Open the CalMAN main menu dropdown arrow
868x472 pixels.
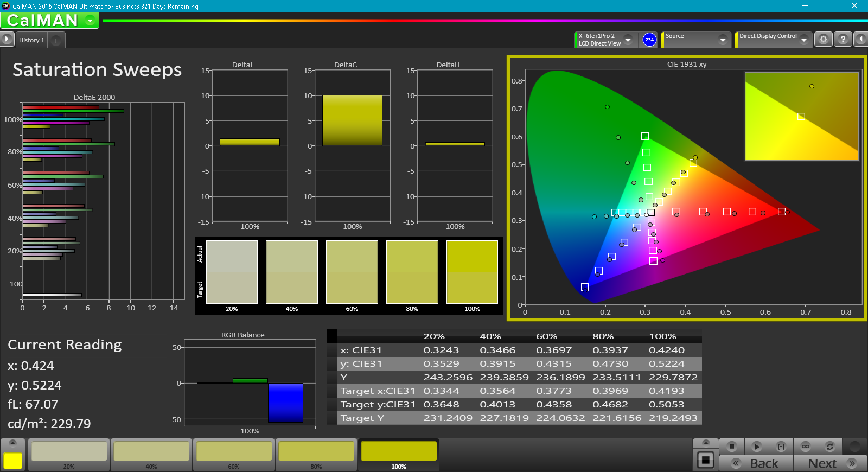[x=90, y=21]
